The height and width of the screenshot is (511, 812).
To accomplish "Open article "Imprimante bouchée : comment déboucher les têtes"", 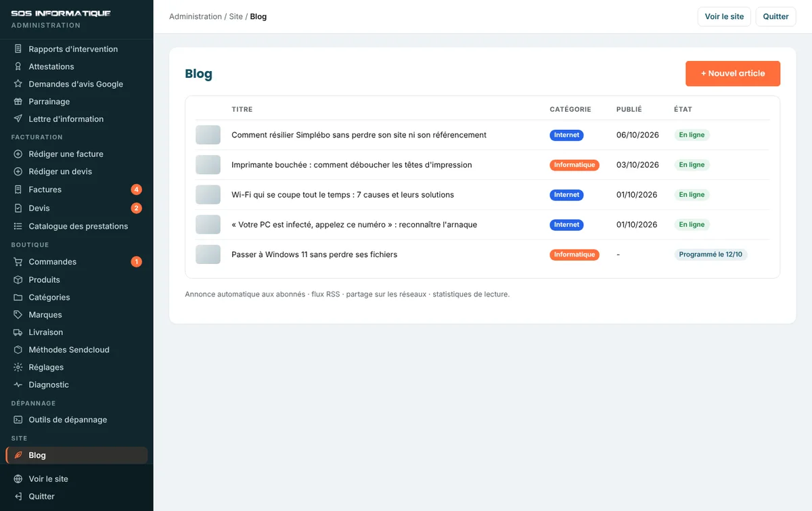I will click(x=352, y=164).
